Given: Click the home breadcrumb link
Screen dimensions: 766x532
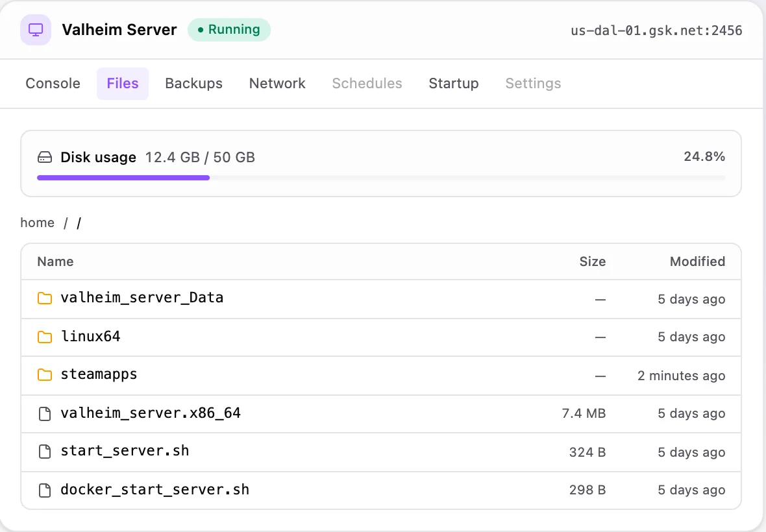Looking at the screenshot, I should [37, 223].
